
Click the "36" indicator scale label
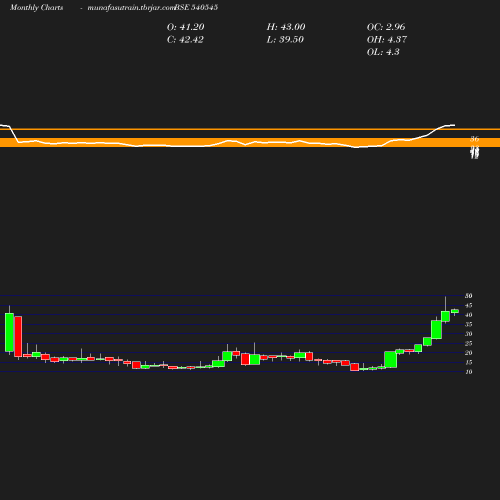(475, 139)
